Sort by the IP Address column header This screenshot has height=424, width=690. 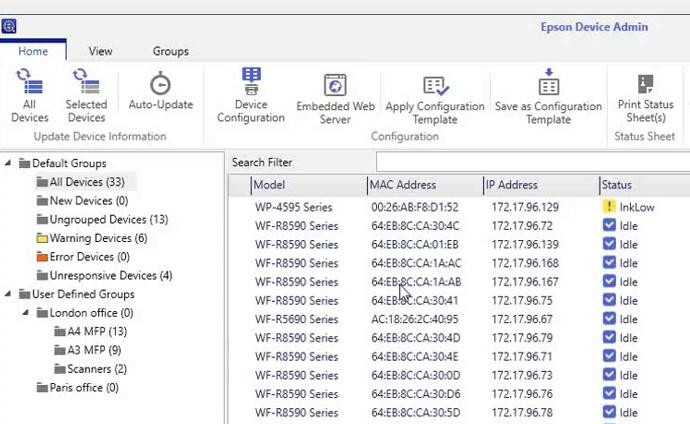click(x=541, y=185)
